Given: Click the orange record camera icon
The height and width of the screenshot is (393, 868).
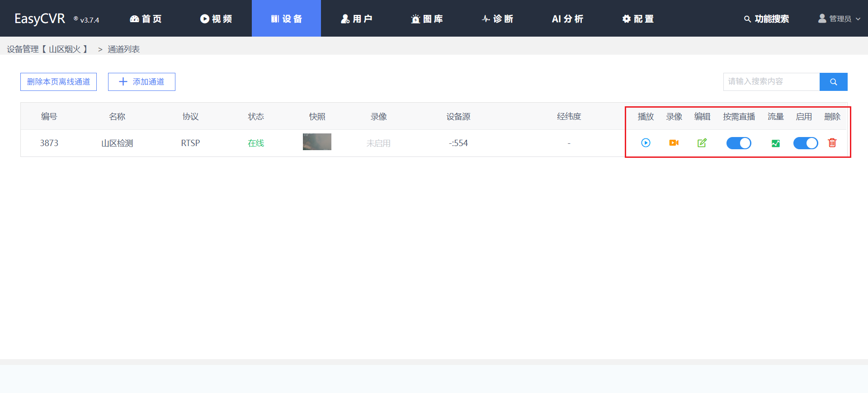Looking at the screenshot, I should click(674, 143).
